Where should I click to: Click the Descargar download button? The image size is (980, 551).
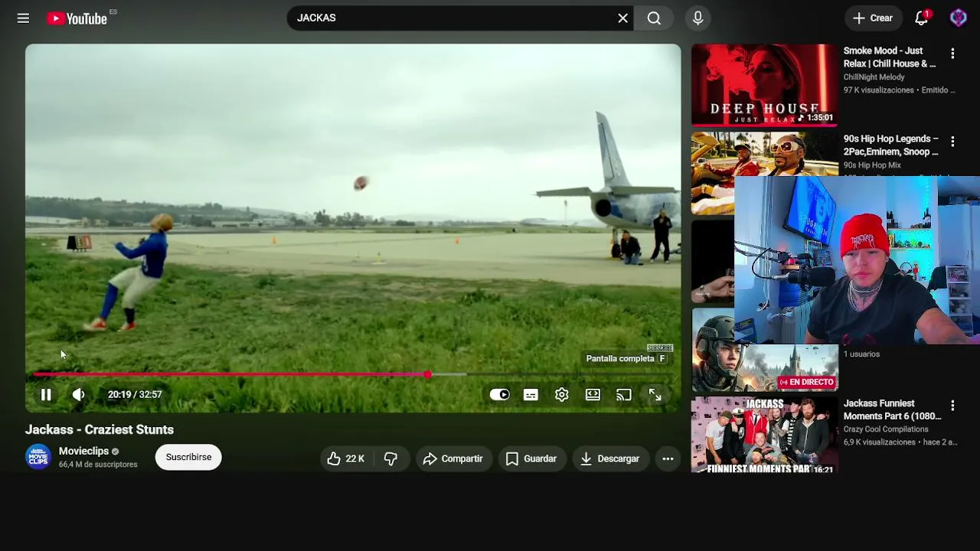(x=610, y=458)
